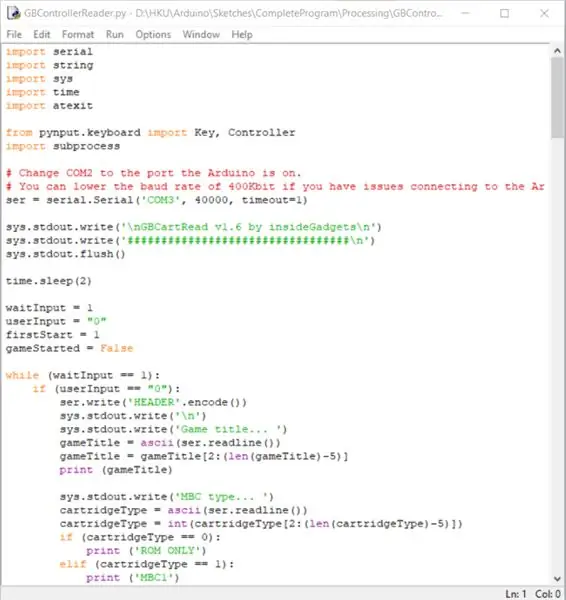Click the scroll up arrow
This screenshot has width=566, height=600.
pos(557,51)
